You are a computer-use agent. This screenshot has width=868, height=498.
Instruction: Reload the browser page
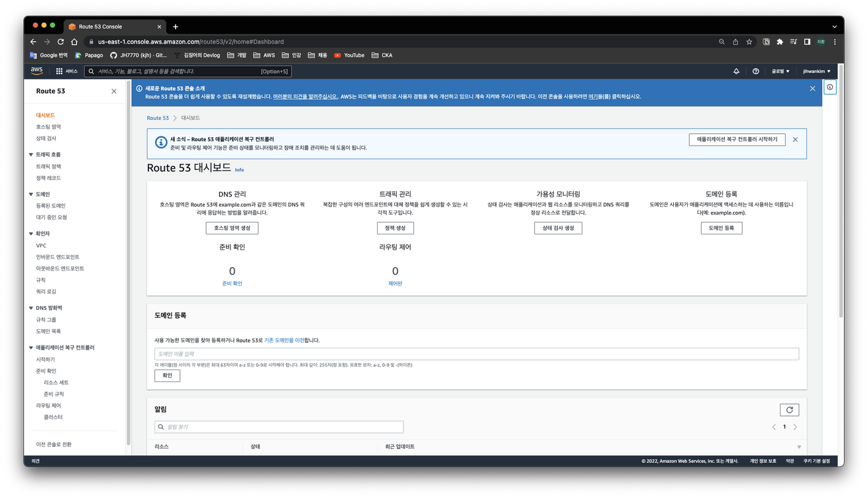tap(60, 42)
